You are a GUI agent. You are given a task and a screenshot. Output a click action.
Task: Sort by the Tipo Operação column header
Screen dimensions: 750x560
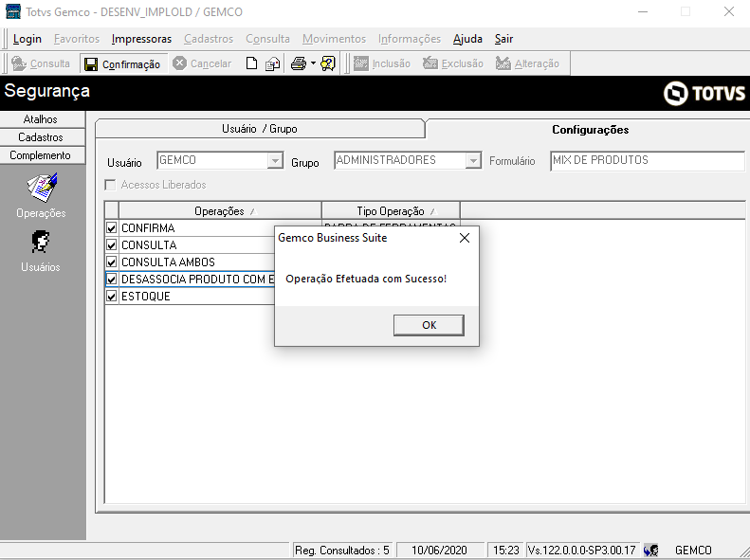[391, 210]
